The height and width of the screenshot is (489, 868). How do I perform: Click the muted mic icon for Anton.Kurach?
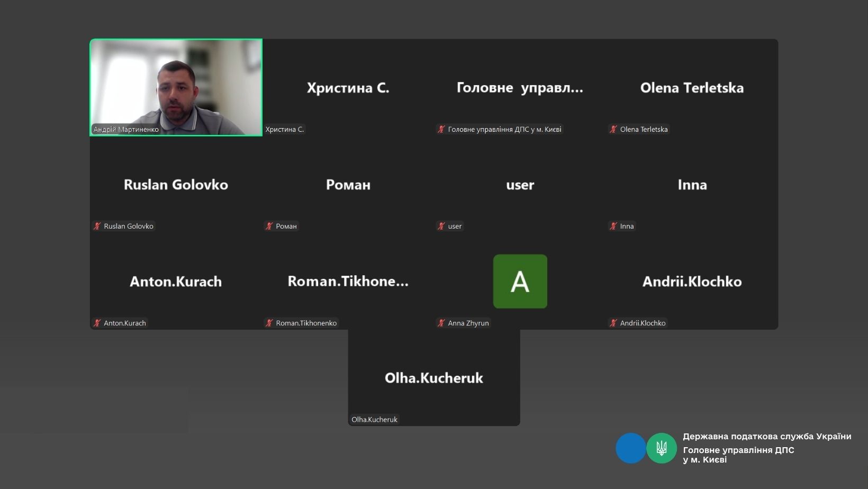[97, 323]
